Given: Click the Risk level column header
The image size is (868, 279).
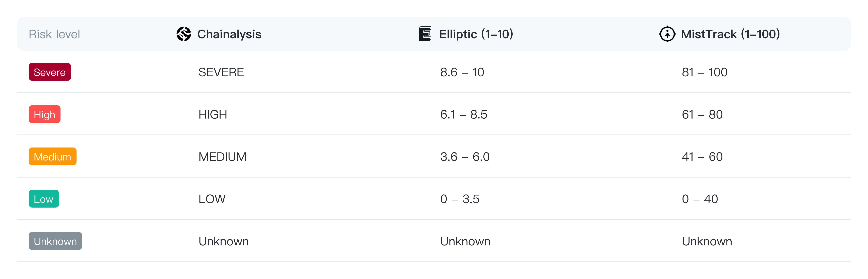Looking at the screenshot, I should pyautogui.click(x=54, y=34).
